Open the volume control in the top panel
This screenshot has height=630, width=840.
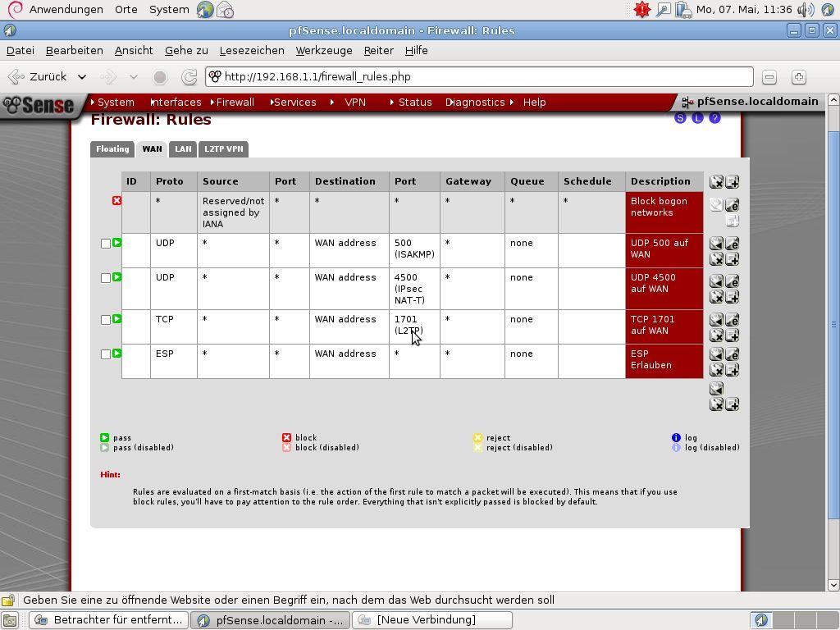point(806,10)
